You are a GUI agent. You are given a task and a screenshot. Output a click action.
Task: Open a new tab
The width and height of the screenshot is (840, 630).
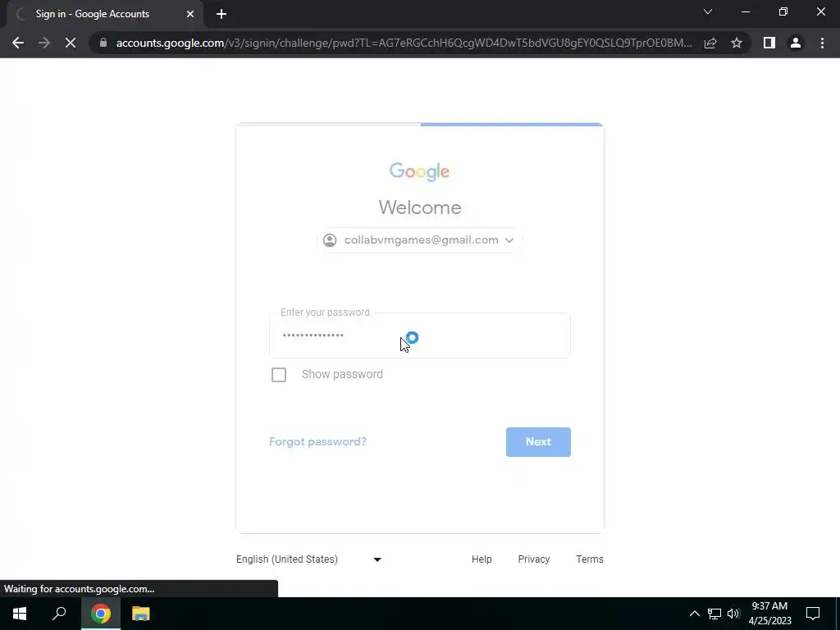pyautogui.click(x=221, y=14)
